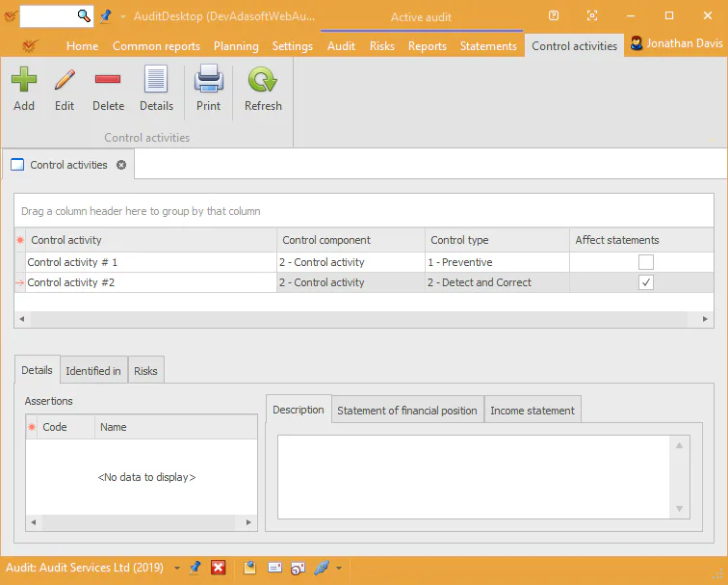Switch to the Identified in tab

93,371
